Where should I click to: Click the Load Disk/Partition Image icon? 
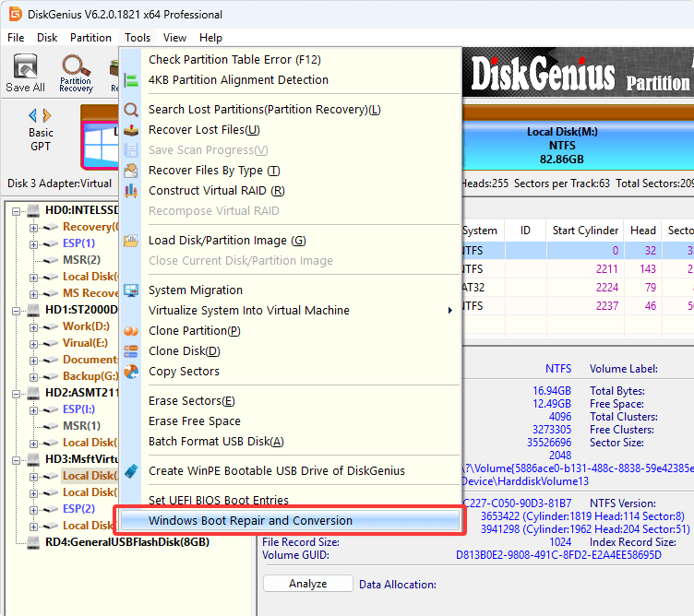click(131, 241)
